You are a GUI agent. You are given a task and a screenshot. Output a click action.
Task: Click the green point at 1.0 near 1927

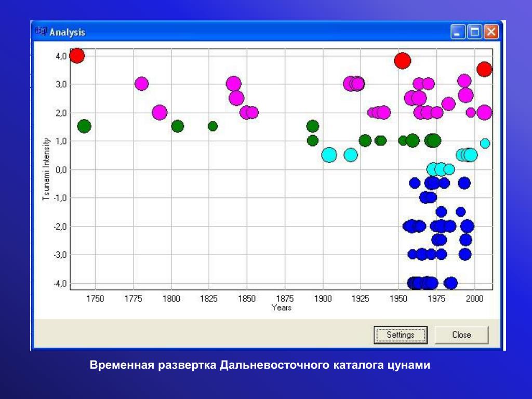[x=365, y=140]
